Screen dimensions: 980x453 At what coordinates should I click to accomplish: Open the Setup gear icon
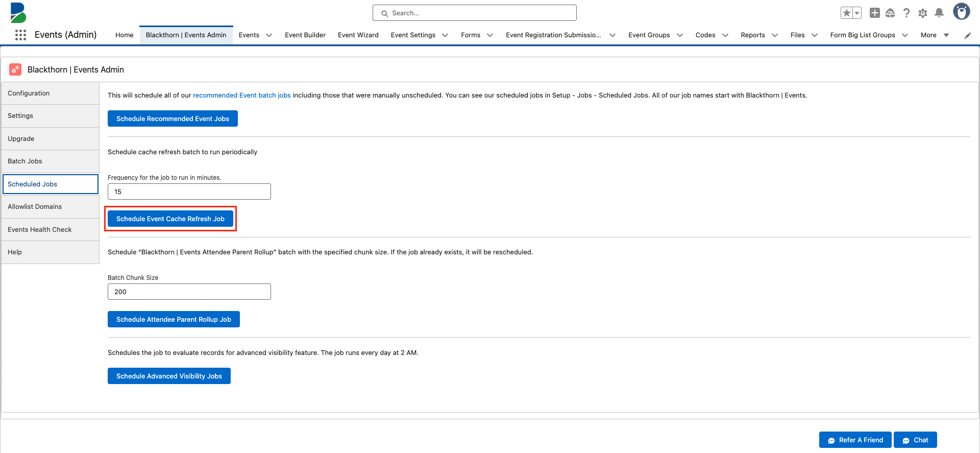(x=923, y=13)
